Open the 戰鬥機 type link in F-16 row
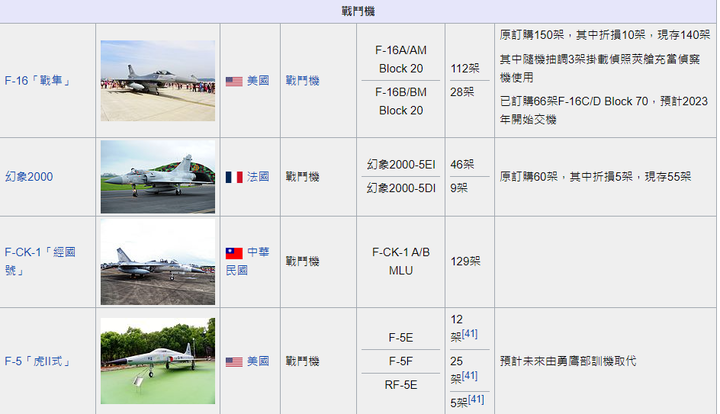This screenshot has height=414, width=720. coord(303,81)
